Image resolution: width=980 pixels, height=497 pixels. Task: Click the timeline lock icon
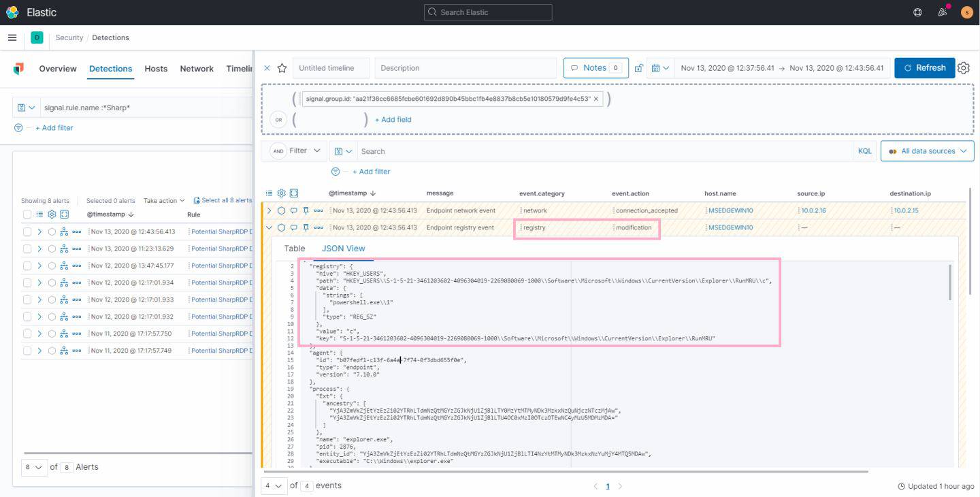point(638,68)
